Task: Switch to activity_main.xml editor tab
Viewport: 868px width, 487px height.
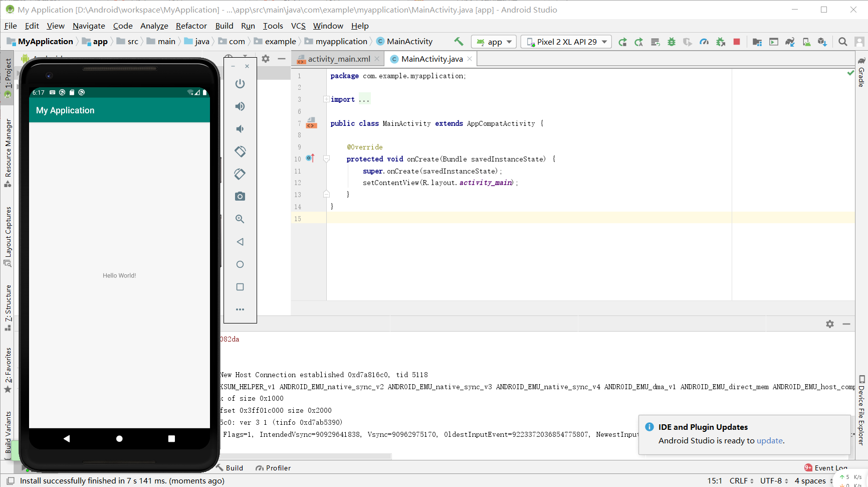Action: point(339,59)
